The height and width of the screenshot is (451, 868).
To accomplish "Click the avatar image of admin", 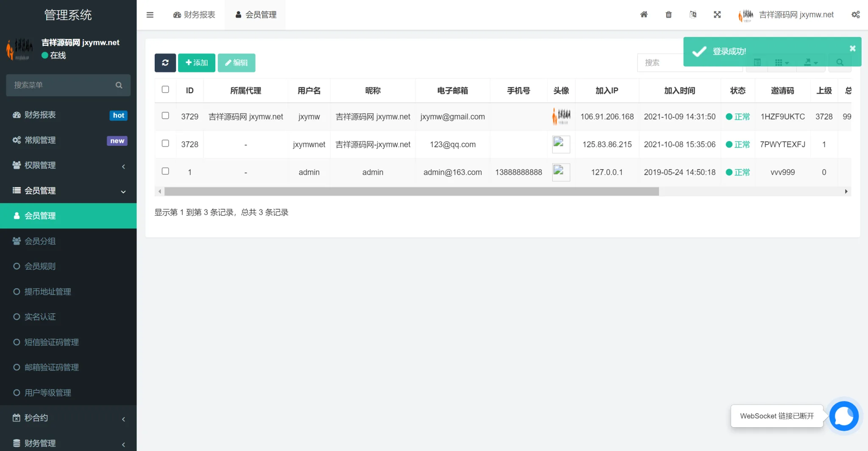I will (x=561, y=172).
